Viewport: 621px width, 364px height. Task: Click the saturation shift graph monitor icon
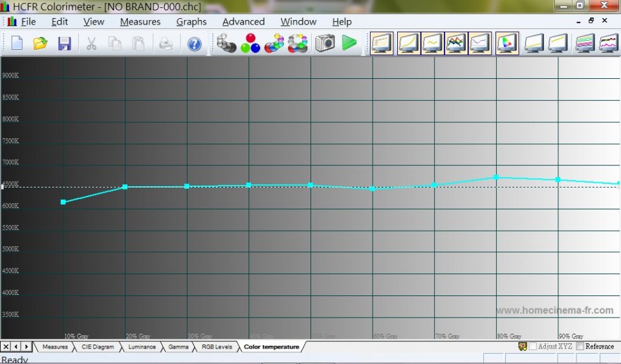(x=609, y=43)
